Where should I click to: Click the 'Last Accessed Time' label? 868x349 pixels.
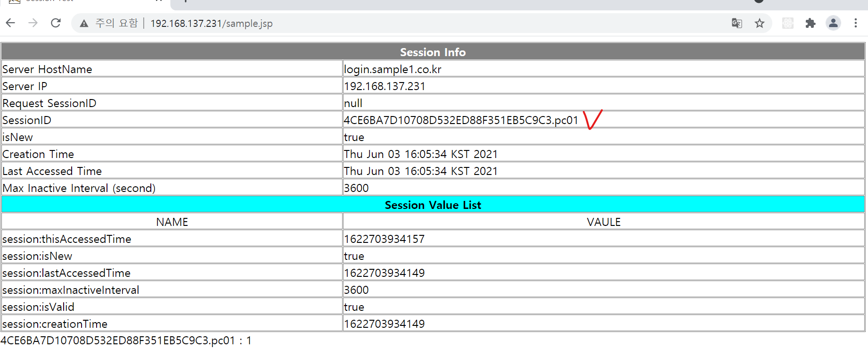click(52, 171)
